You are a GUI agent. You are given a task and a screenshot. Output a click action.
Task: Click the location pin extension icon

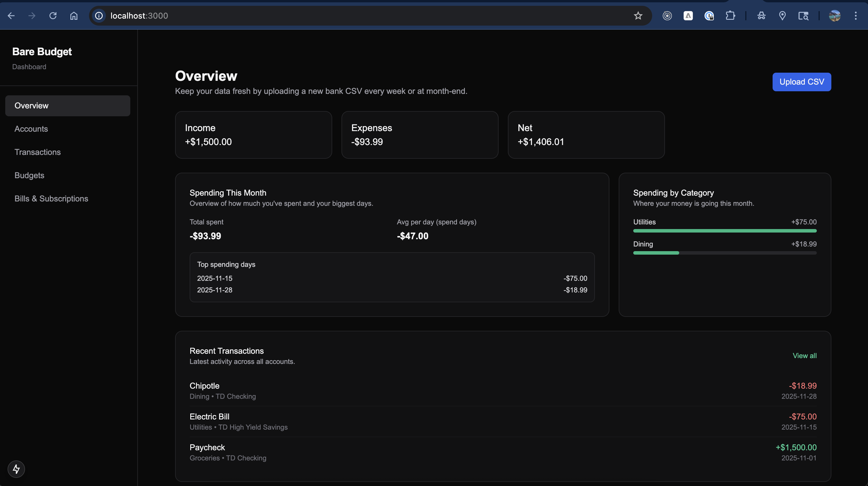tap(782, 15)
